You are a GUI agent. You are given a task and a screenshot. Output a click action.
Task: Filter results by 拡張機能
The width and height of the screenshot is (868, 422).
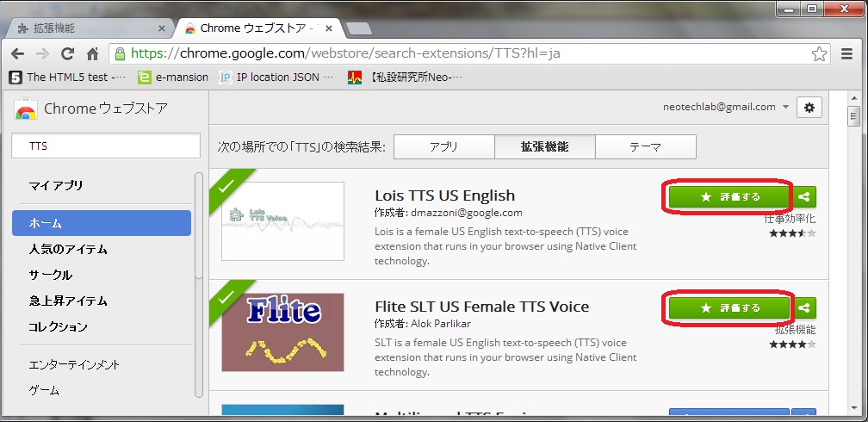tap(545, 146)
